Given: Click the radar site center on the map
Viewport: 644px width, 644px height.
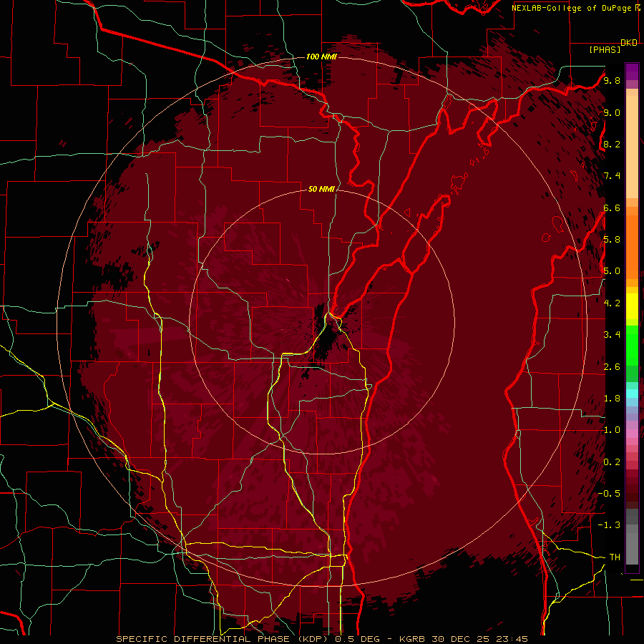Looking at the screenshot, I should click(322, 321).
